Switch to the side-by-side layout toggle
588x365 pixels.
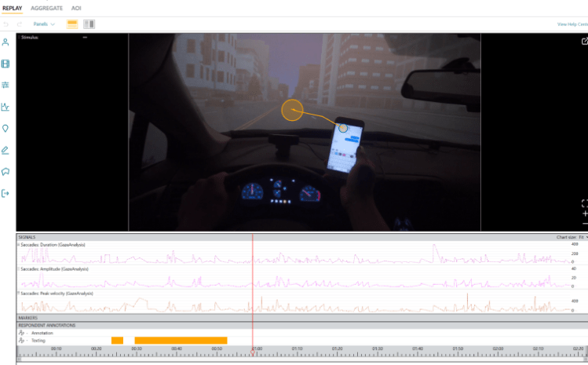[x=89, y=24]
